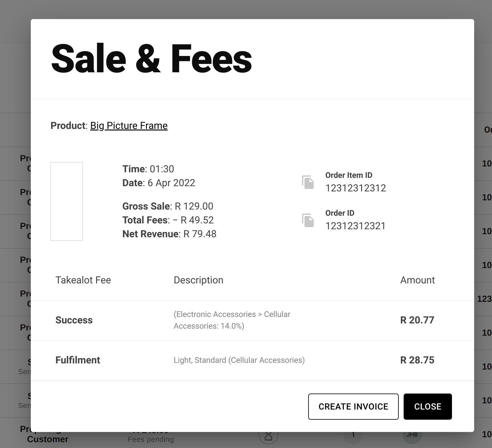This screenshot has width=492, height=448.
Task: Click the Sale & Fees dialog title
Action: point(151,58)
